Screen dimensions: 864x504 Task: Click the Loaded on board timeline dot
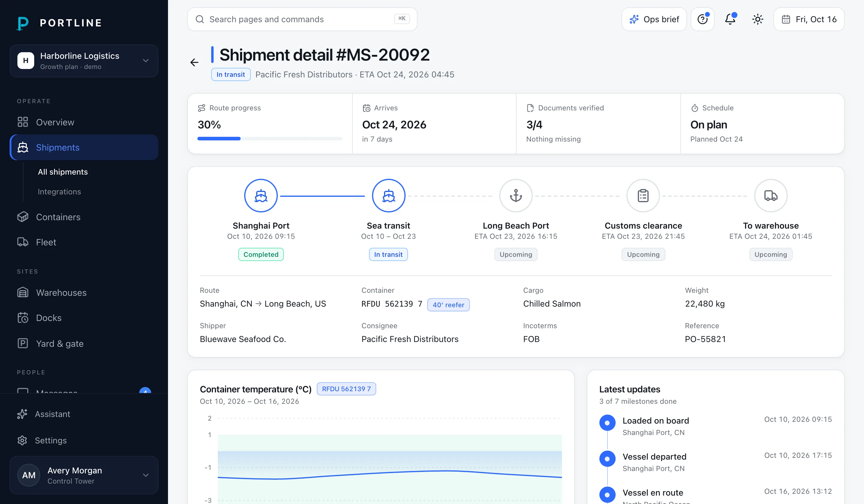pos(607,423)
